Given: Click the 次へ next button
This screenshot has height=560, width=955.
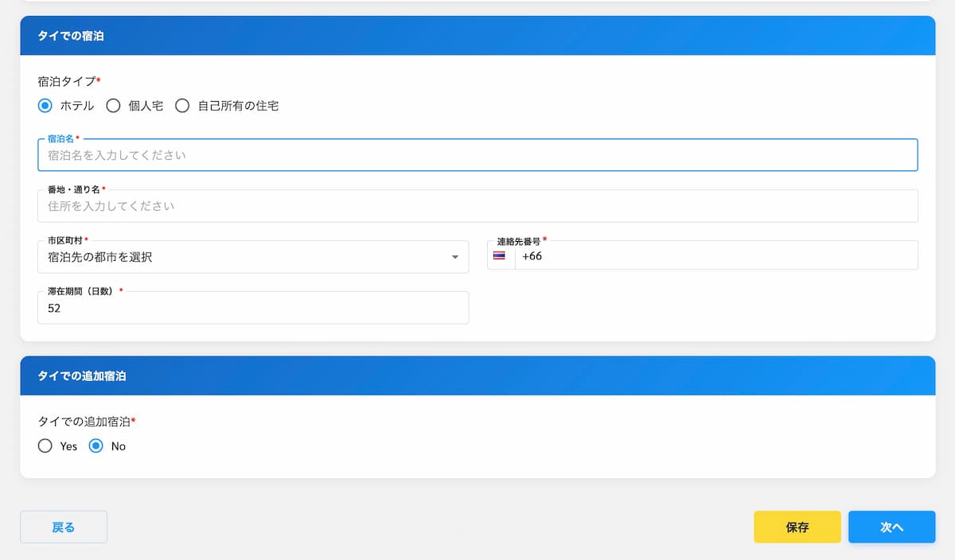Looking at the screenshot, I should point(891,527).
